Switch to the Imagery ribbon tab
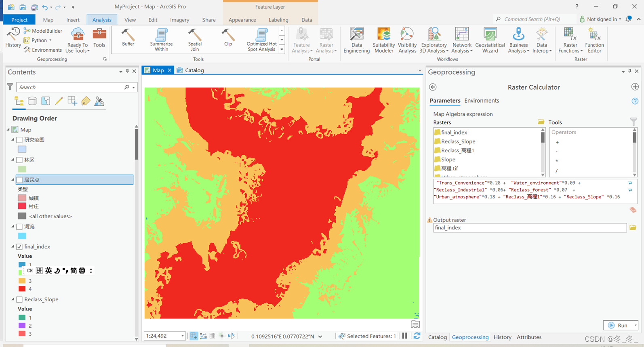 tap(179, 20)
